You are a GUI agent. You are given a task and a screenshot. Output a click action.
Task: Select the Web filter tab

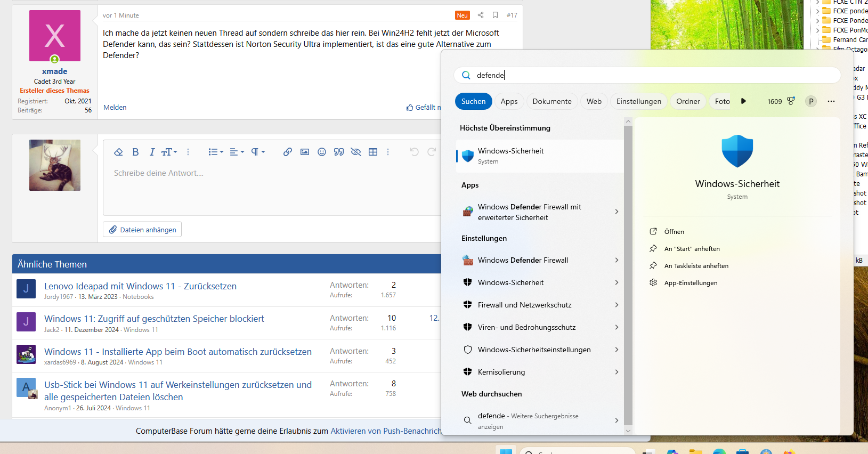[x=594, y=101]
